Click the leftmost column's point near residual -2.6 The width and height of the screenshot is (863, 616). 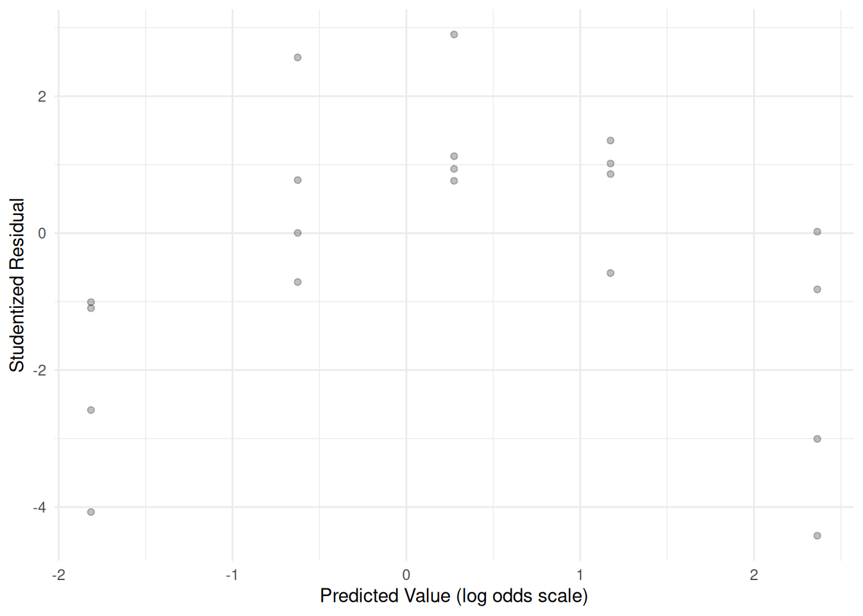(x=91, y=410)
